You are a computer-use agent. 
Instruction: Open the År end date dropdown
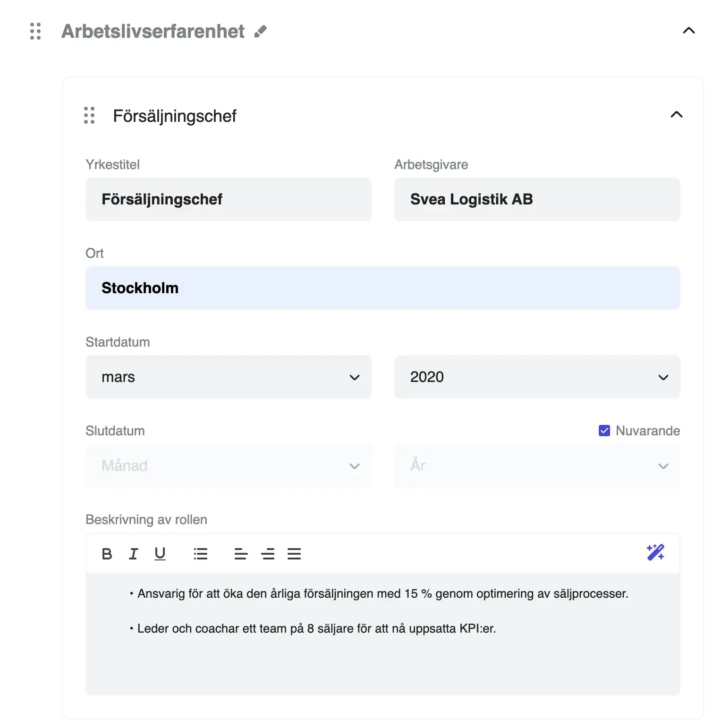pyautogui.click(x=537, y=466)
